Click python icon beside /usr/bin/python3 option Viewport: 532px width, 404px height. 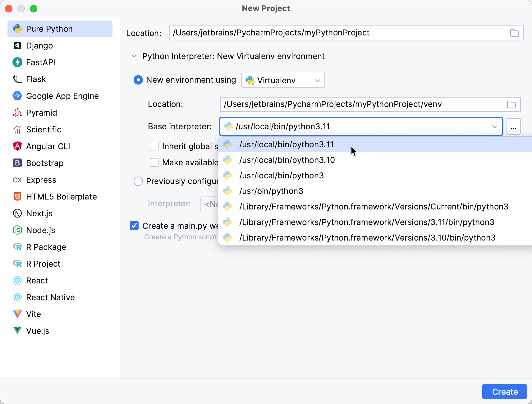[x=228, y=191]
